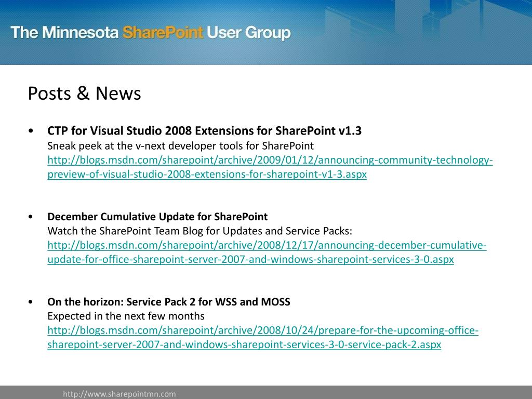
Task: Select 'On the horizon: Service Pack 2' title
Action: 169,302
